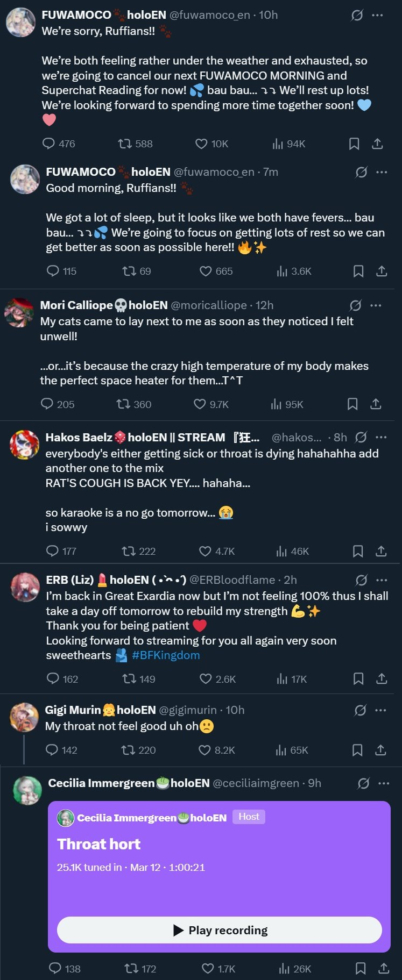The image size is (402, 980).
Task: Bookmark Mori Calliope's post
Action: click(x=352, y=404)
